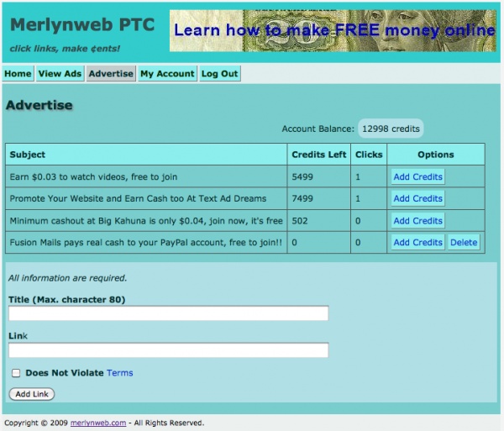Click the 5499 credits left value
The width and height of the screenshot is (504, 431).
pyautogui.click(x=302, y=176)
